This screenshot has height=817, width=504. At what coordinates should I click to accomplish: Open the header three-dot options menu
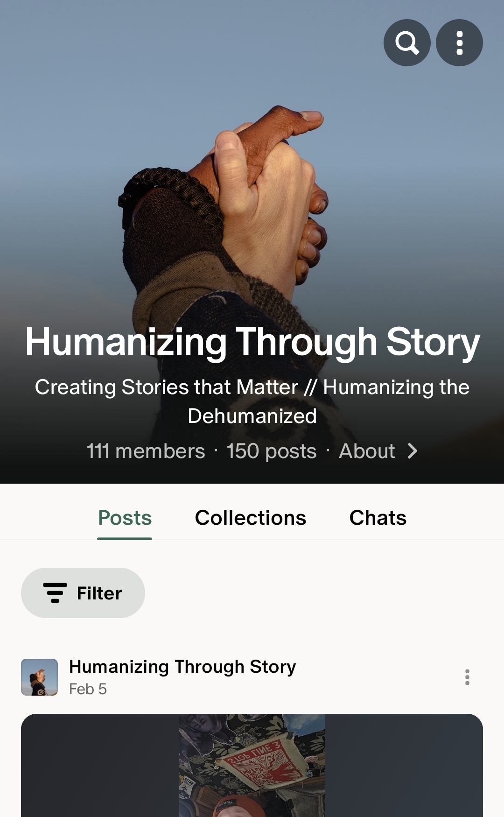coord(459,43)
